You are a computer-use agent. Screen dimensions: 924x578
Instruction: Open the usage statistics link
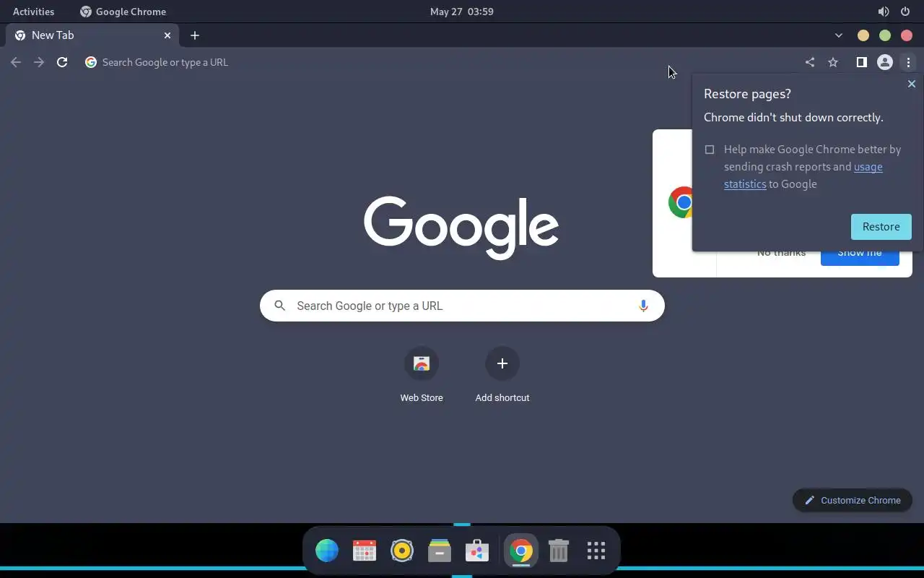click(803, 176)
